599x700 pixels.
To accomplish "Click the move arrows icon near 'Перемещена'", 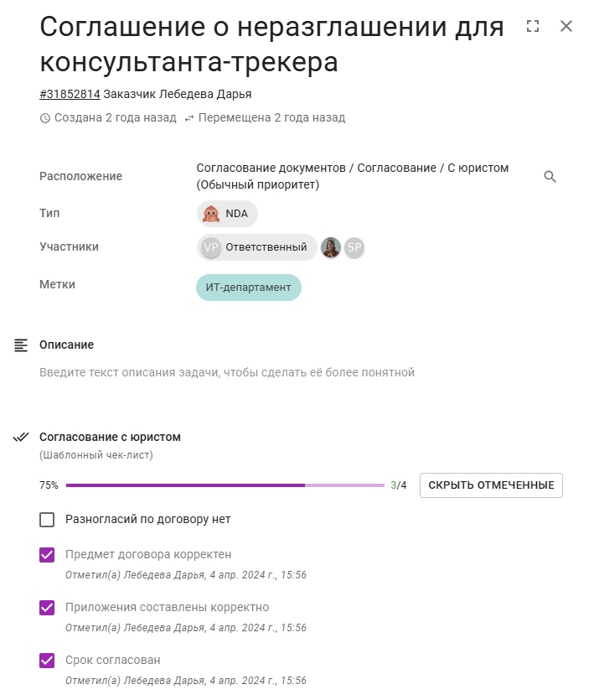I will pyautogui.click(x=190, y=117).
